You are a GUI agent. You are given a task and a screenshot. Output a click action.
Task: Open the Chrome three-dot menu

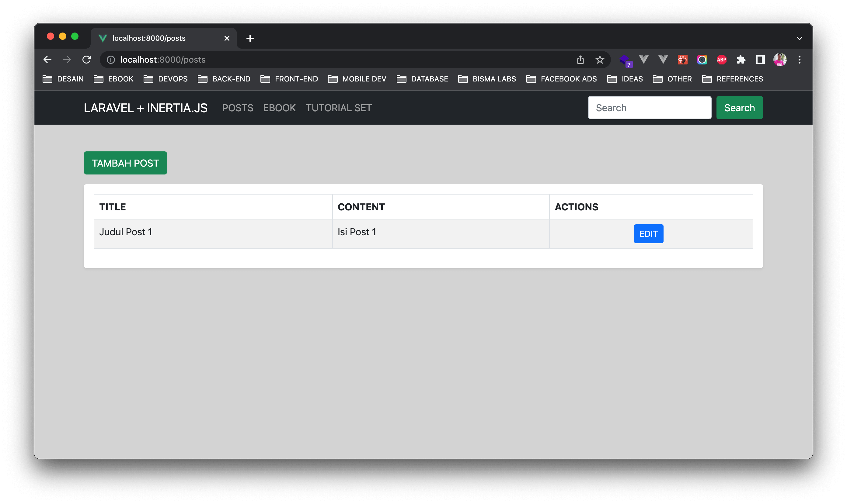click(x=800, y=60)
